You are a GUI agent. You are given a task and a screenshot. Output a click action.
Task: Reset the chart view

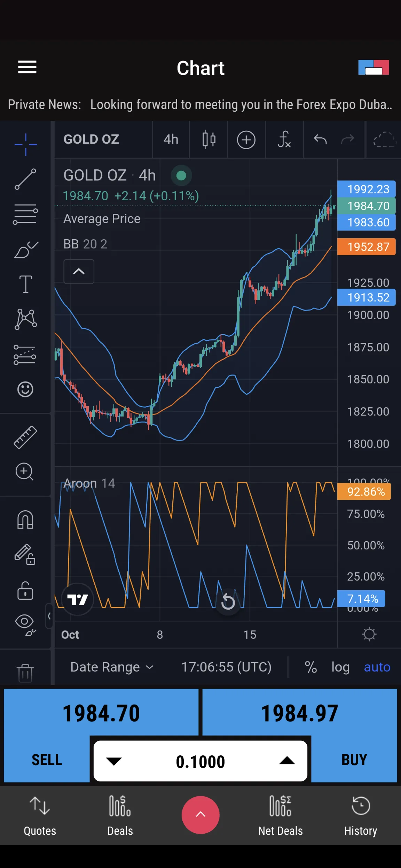228,602
